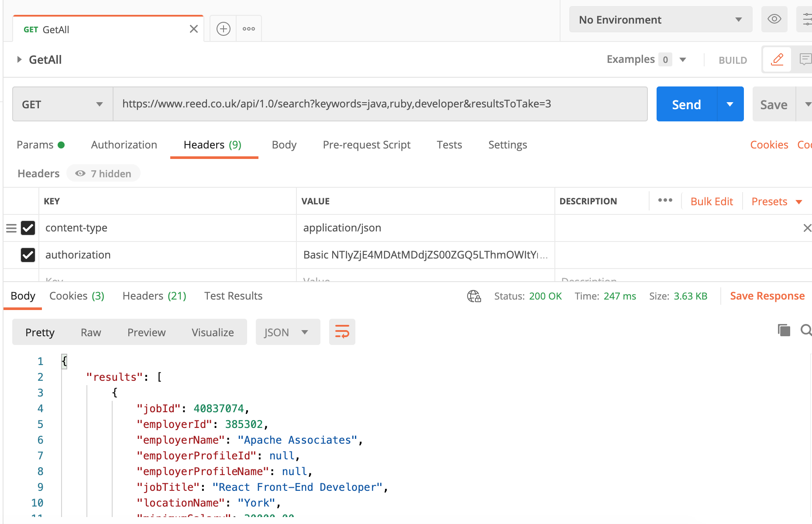
Task: Click the content-type key cell
Action: tap(168, 228)
